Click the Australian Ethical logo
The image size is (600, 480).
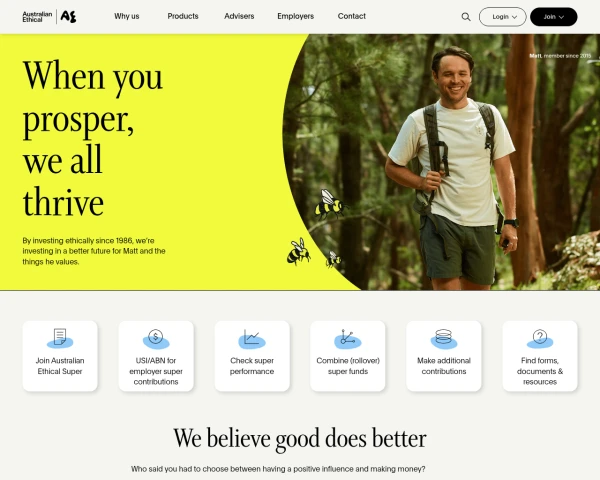point(49,17)
